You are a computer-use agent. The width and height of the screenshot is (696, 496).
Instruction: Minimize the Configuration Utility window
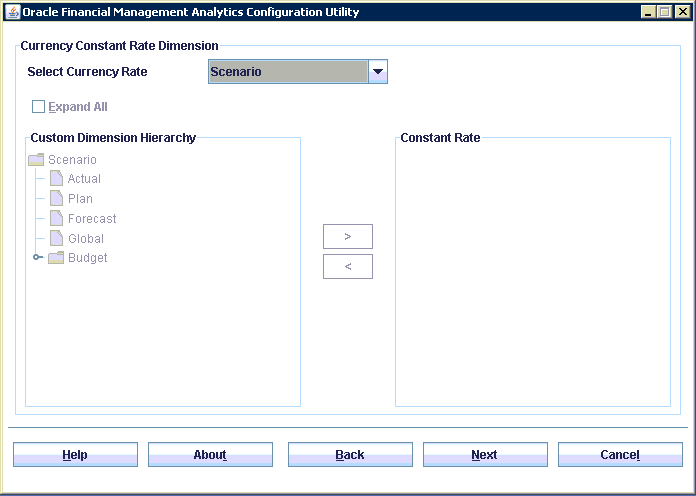point(649,12)
